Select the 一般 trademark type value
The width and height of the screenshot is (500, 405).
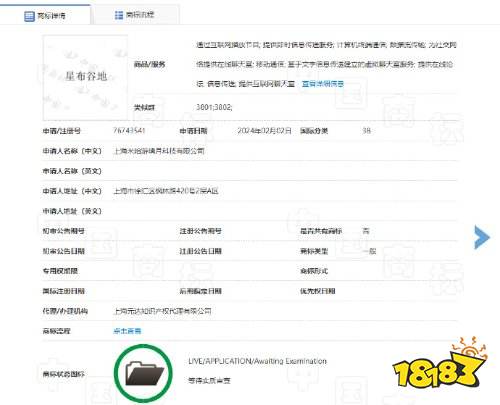(x=369, y=251)
